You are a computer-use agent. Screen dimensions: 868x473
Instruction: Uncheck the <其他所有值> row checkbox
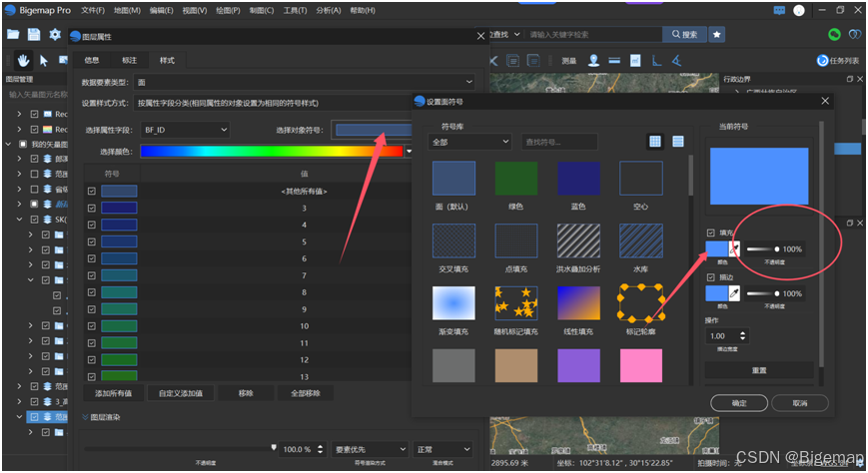[92, 192]
